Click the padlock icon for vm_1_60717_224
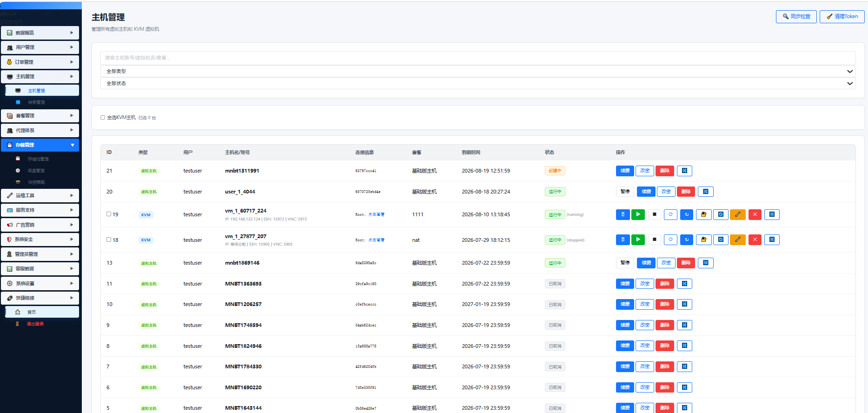This screenshot has width=868, height=413. click(x=703, y=214)
